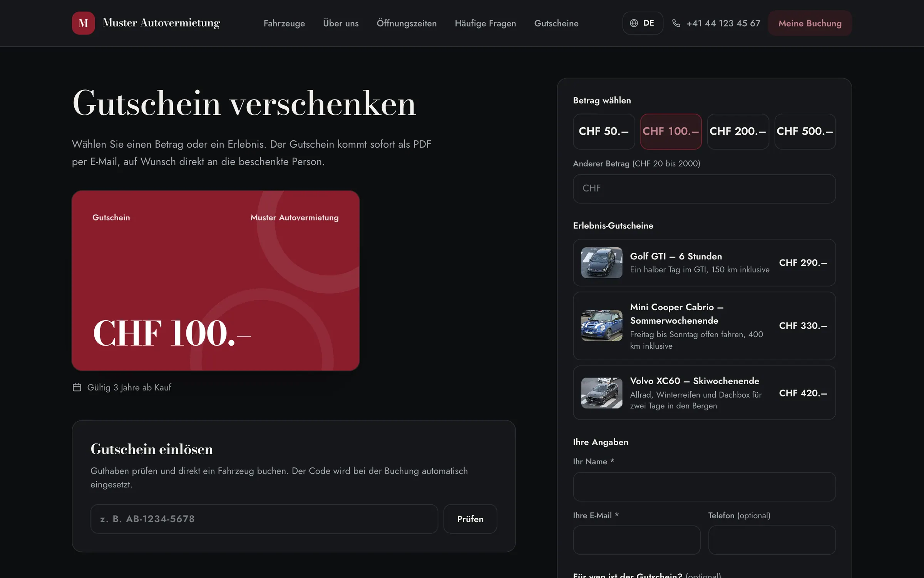Viewport: 924px width, 578px height.
Task: Open the DE language selector
Action: (x=643, y=23)
